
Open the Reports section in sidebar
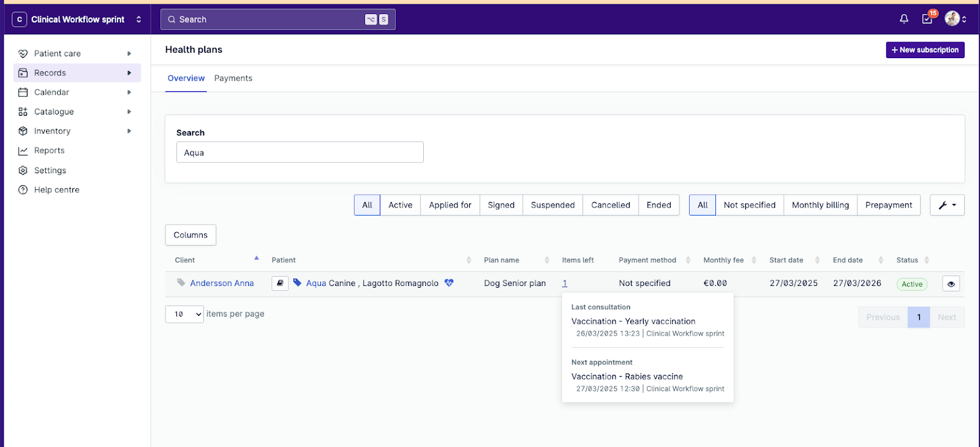coord(49,151)
